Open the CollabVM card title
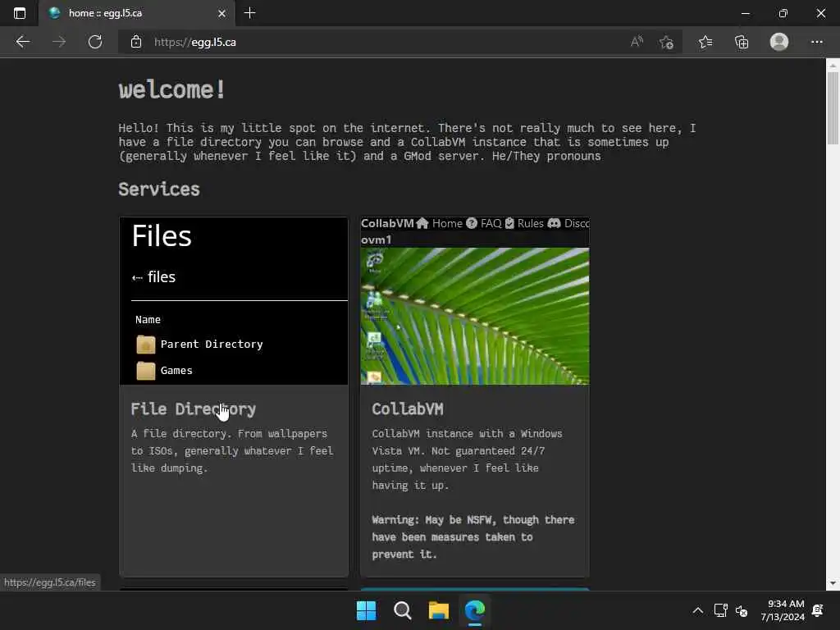The image size is (840, 630). (x=408, y=409)
